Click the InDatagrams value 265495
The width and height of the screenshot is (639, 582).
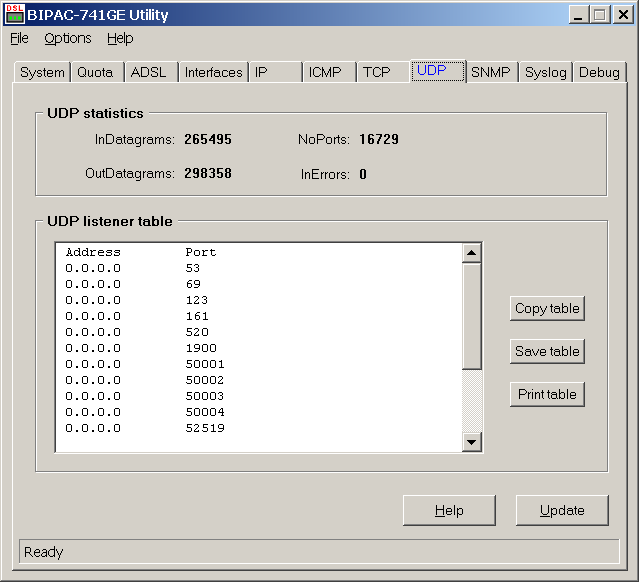(208, 139)
